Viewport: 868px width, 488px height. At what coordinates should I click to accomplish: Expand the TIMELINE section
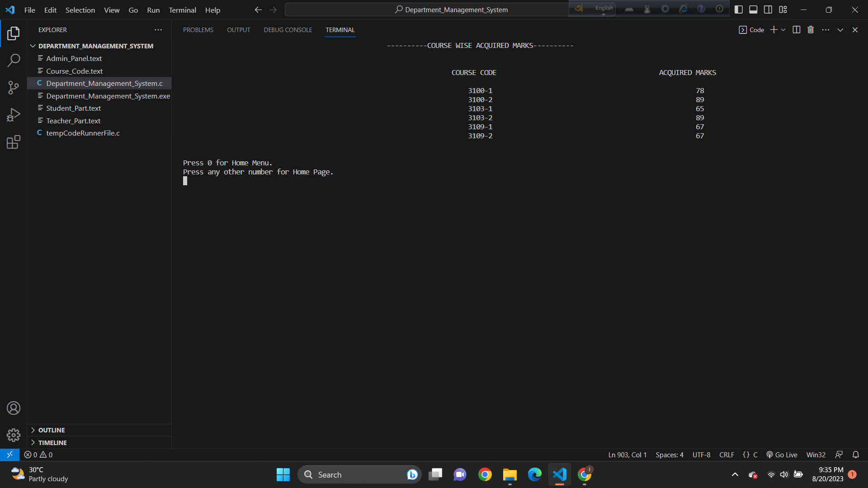[x=52, y=443]
